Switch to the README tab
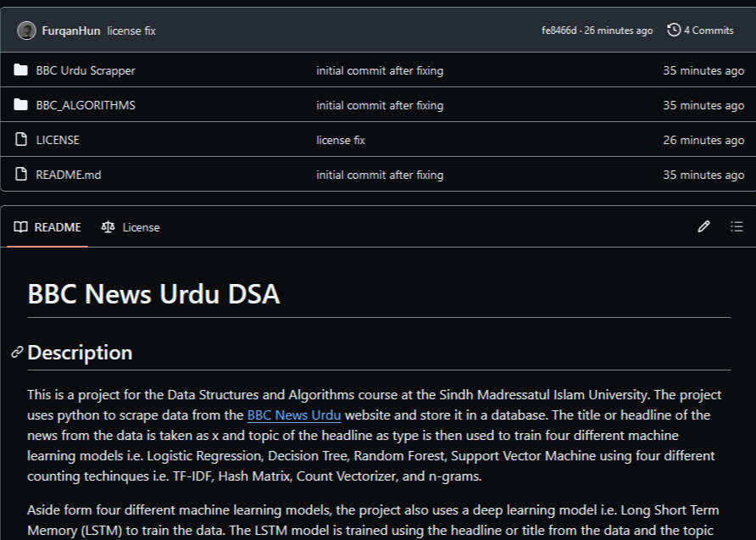The width and height of the screenshot is (756, 540). [x=47, y=227]
